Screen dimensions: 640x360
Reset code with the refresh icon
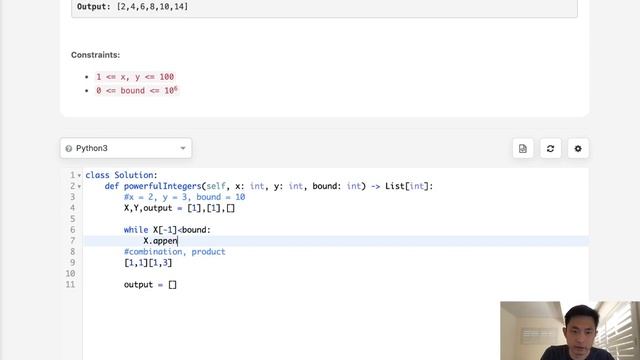click(550, 149)
